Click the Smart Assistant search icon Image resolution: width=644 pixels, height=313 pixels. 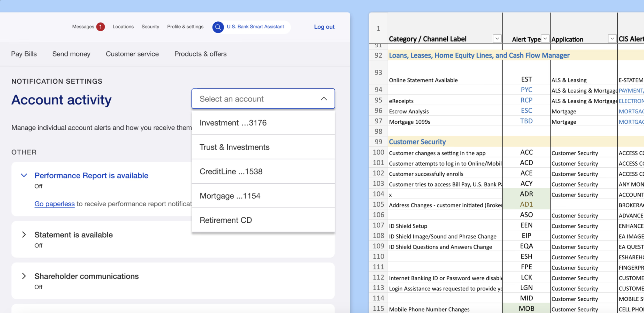pos(218,27)
